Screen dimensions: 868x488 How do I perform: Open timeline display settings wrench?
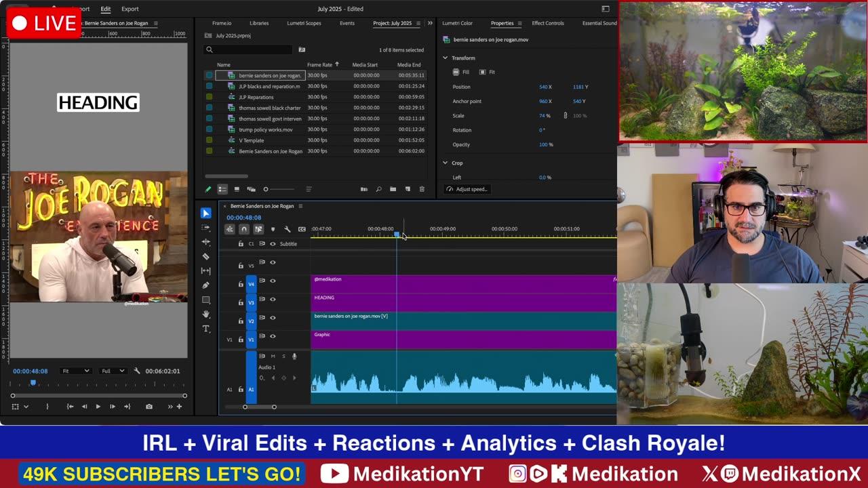coord(288,229)
